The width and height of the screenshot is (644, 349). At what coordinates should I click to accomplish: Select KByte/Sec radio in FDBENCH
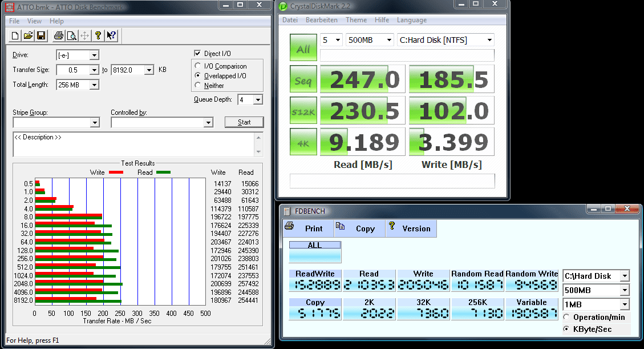tap(567, 329)
